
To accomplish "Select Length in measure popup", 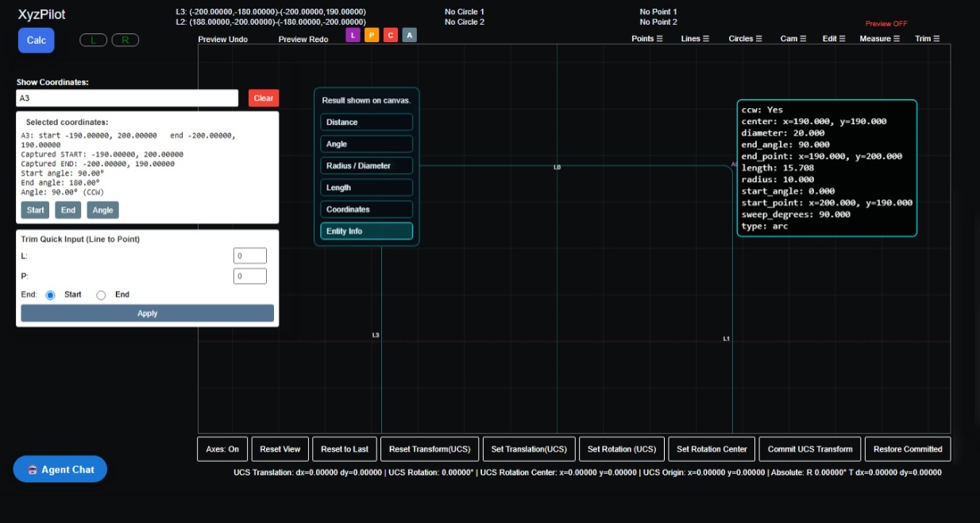I will (367, 188).
